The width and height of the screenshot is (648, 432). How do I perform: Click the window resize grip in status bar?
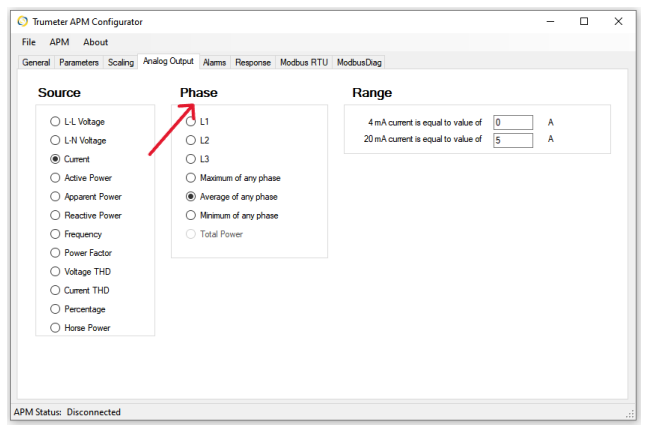[630, 414]
